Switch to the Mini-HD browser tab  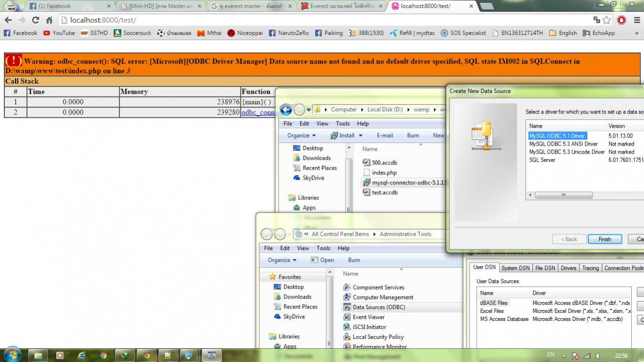[160, 6]
